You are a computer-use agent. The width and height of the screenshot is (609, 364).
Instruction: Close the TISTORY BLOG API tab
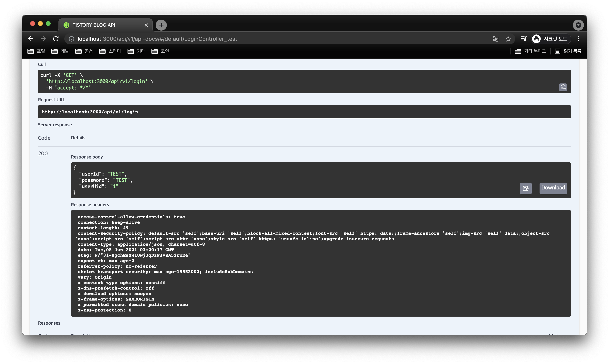(x=146, y=25)
